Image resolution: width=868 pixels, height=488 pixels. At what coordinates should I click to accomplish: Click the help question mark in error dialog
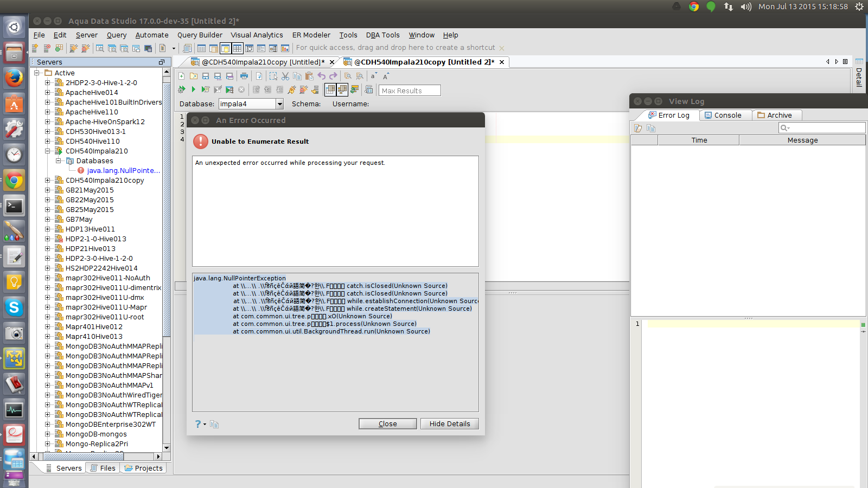tap(198, 424)
